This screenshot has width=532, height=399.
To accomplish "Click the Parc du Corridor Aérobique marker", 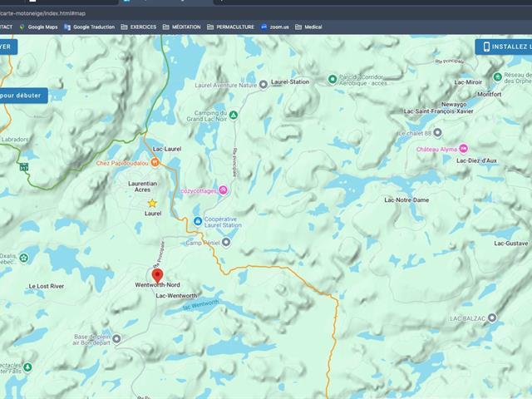I will pos(332,80).
